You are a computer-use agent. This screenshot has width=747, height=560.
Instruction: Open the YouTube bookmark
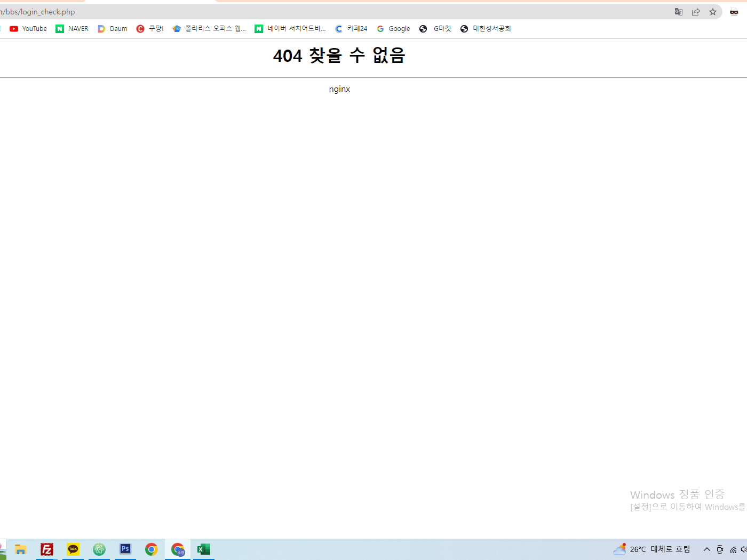(x=28, y=29)
